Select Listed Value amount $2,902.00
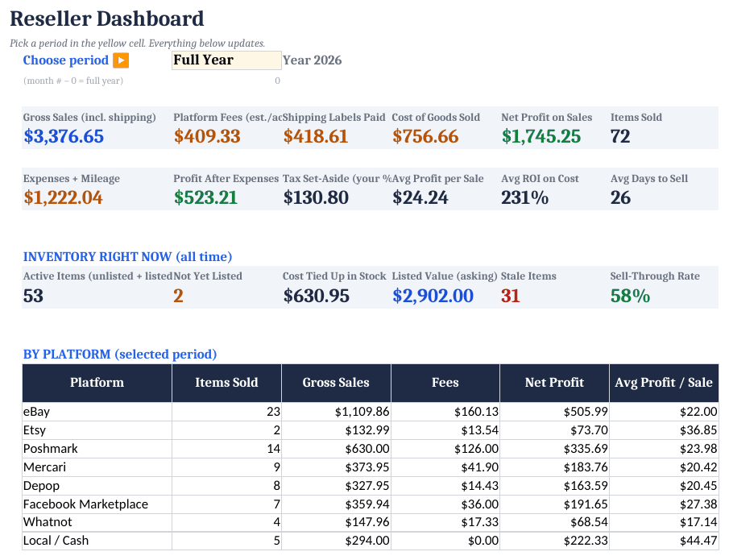Screen dimensions: 729x560 (433, 296)
